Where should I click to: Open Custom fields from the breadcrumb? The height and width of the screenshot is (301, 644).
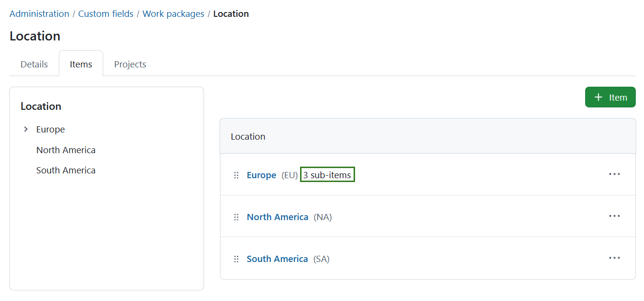pyautogui.click(x=106, y=13)
